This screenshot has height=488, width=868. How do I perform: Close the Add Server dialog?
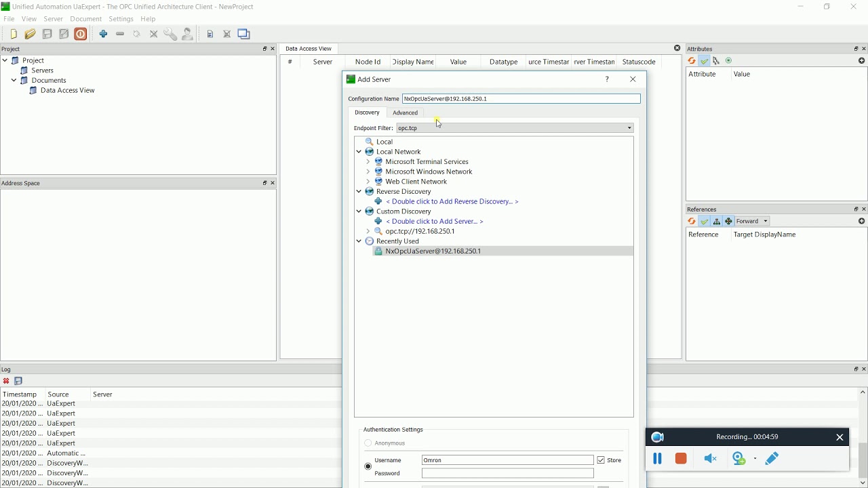[x=633, y=79]
